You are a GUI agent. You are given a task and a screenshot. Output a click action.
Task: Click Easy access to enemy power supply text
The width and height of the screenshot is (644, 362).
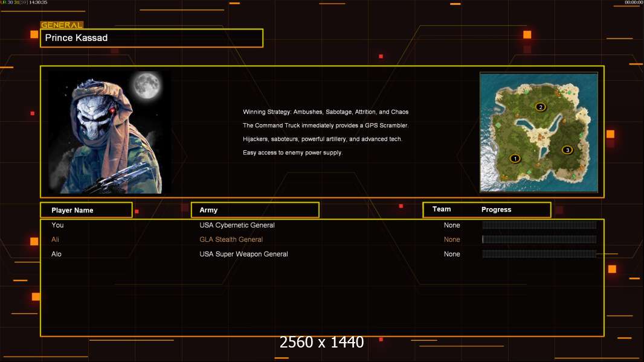point(292,153)
